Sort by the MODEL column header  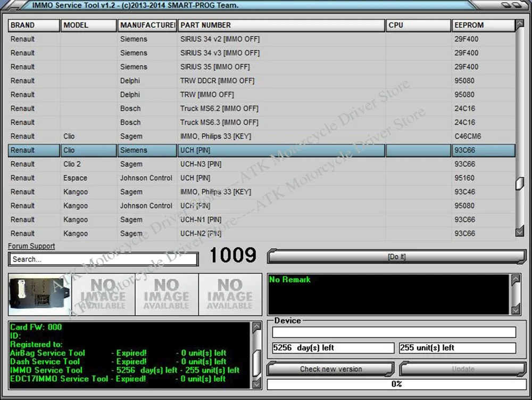click(88, 26)
